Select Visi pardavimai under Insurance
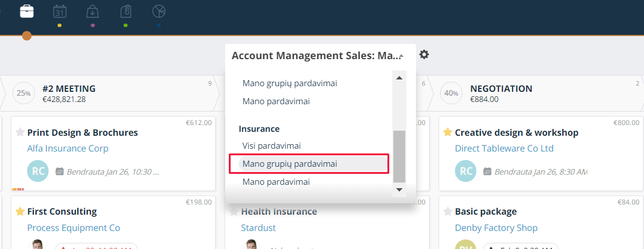This screenshot has width=644, height=249. click(271, 146)
